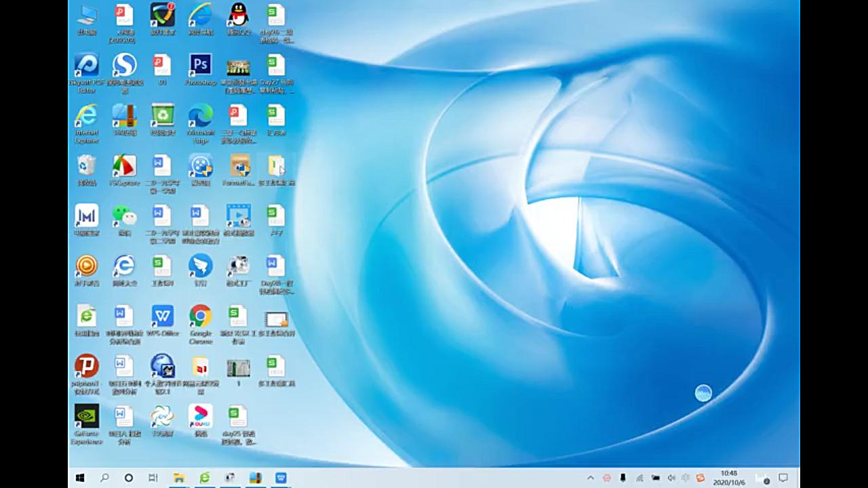Open the Windows Start menu
The width and height of the screenshot is (868, 488).
pos(80,478)
